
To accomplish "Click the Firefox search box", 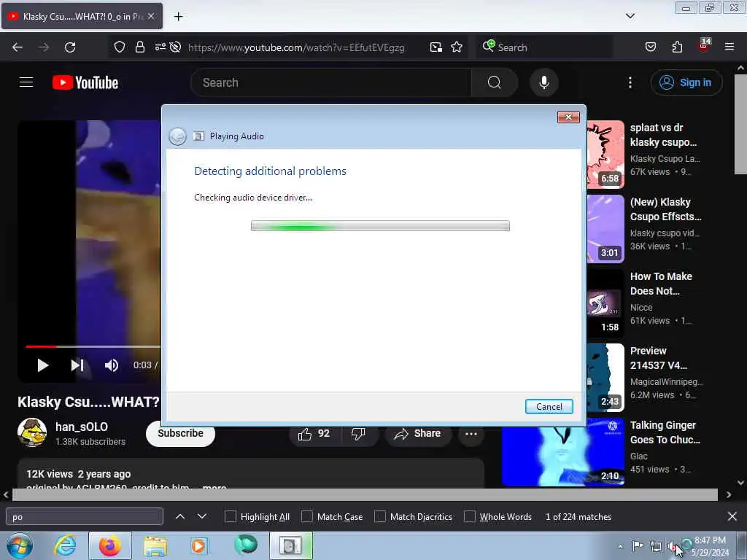I will 544,47.
